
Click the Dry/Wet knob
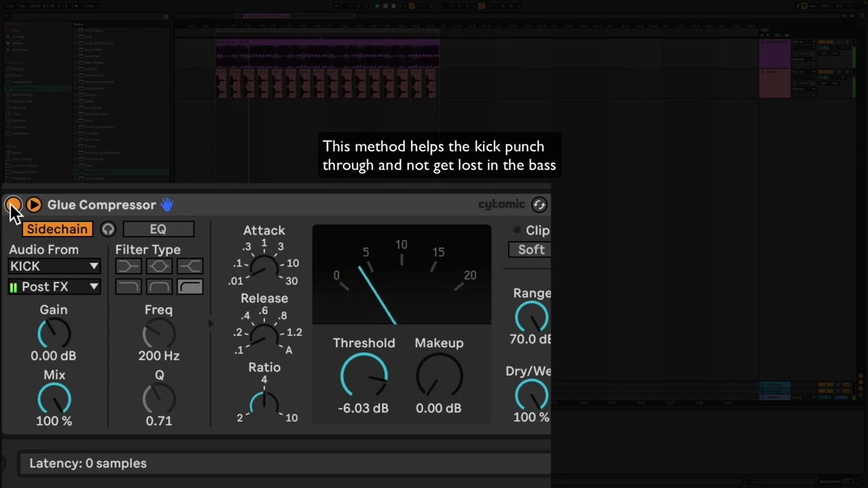coord(532,395)
